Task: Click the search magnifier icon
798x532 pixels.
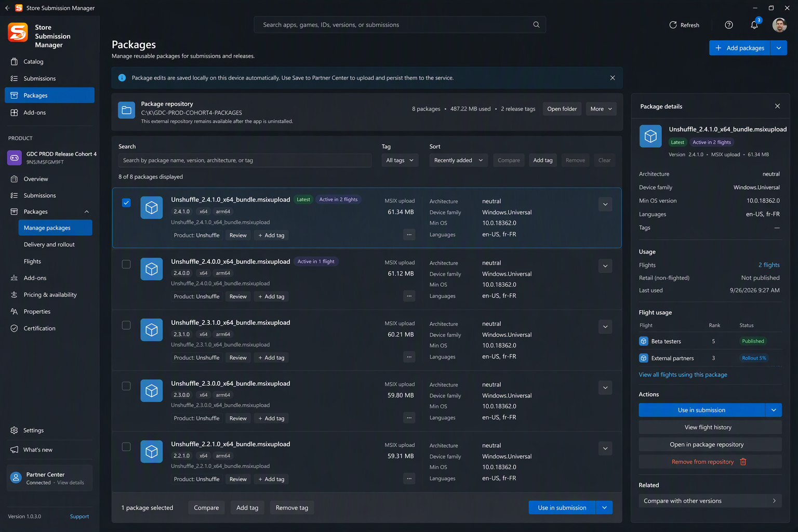Action: click(536, 24)
